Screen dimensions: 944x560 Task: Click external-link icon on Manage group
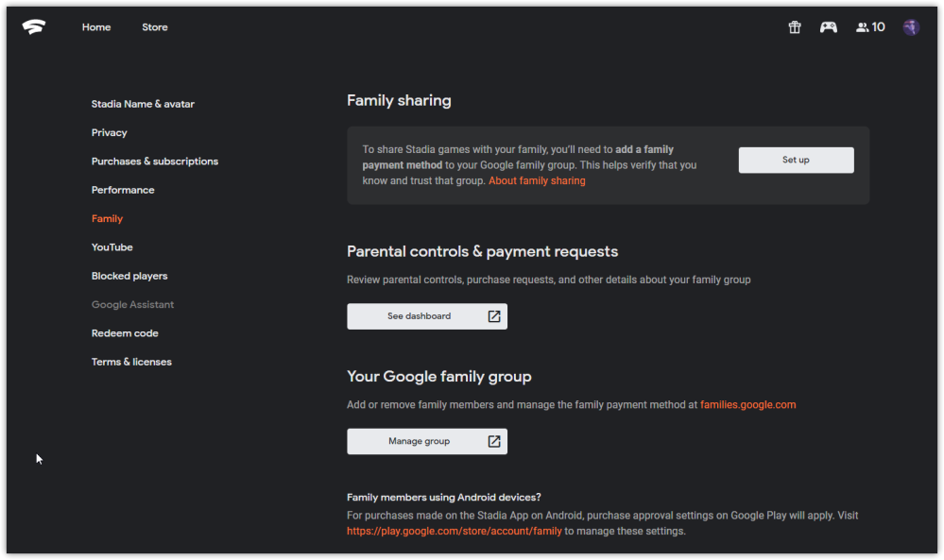coord(494,441)
